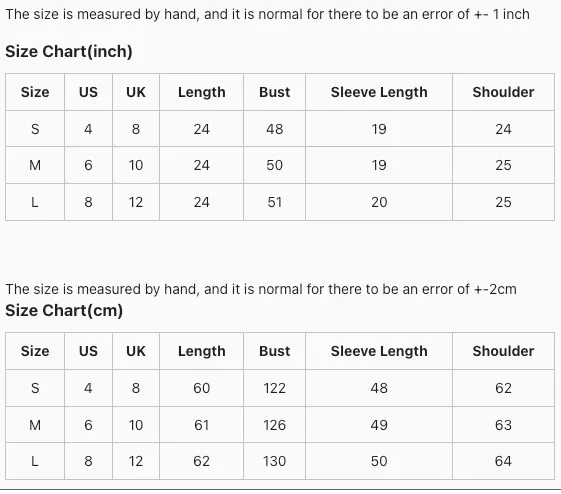Viewport: 561px width, 494px height.
Task: Click the Length header in cm table
Action: coord(201,351)
